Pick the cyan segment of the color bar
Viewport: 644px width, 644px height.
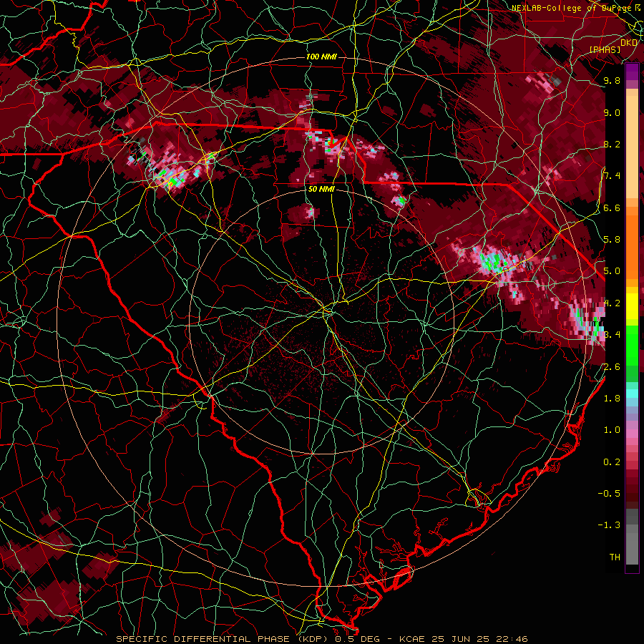coord(632,393)
